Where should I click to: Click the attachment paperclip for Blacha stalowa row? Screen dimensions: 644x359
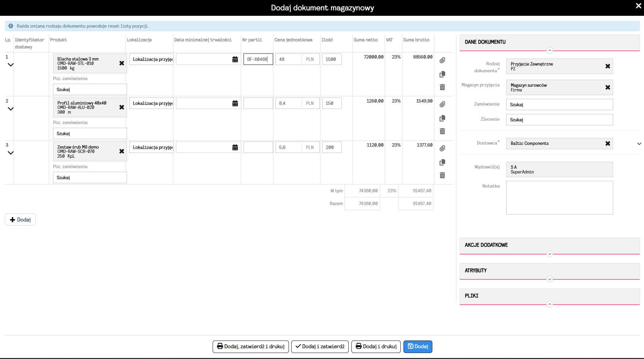[x=442, y=60]
